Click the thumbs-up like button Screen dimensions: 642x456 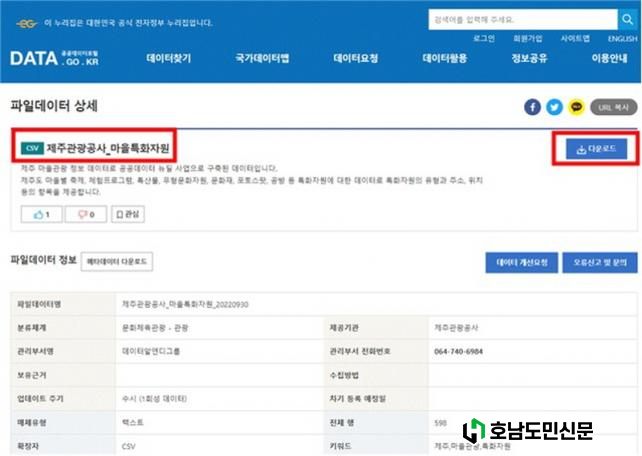[42, 214]
